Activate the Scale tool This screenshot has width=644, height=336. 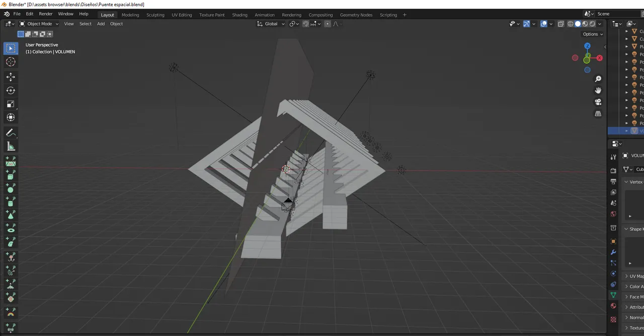pyautogui.click(x=11, y=104)
